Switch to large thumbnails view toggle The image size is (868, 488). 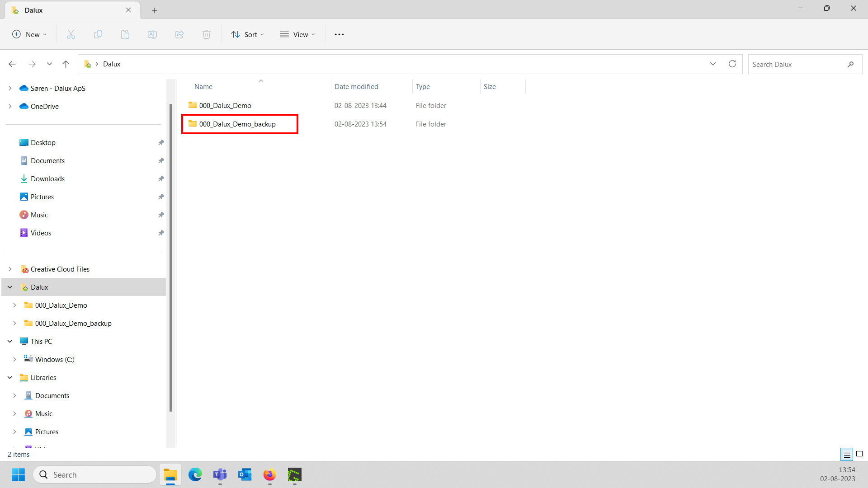click(x=859, y=454)
